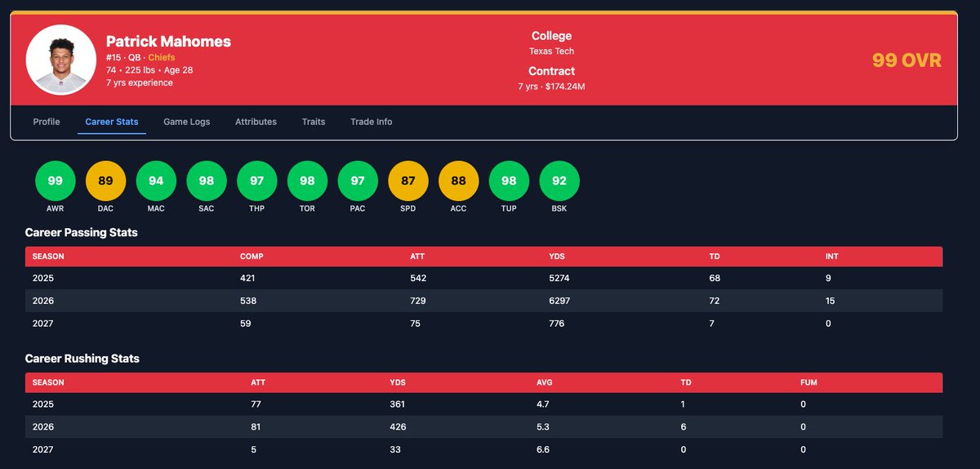The image size is (980, 469).
Task: Click the 98 SAC rating badge
Action: pos(207,181)
